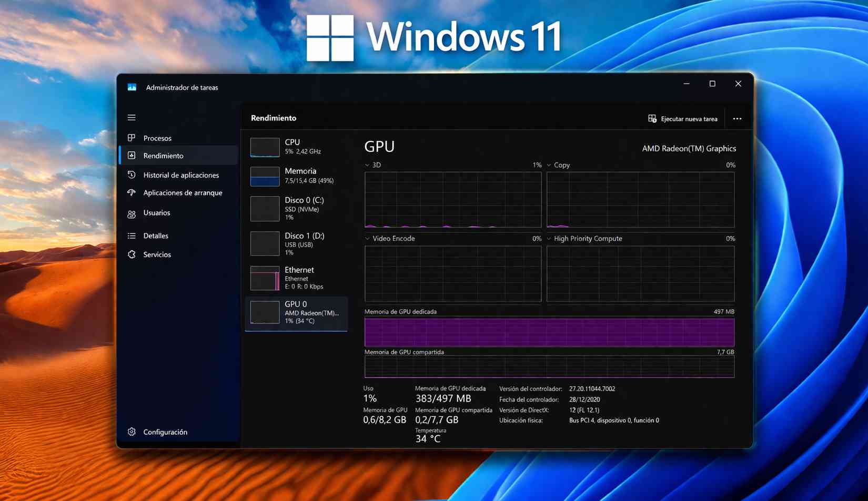
Task: Click the Memoria de GPU dedicada bar
Action: pos(549,332)
